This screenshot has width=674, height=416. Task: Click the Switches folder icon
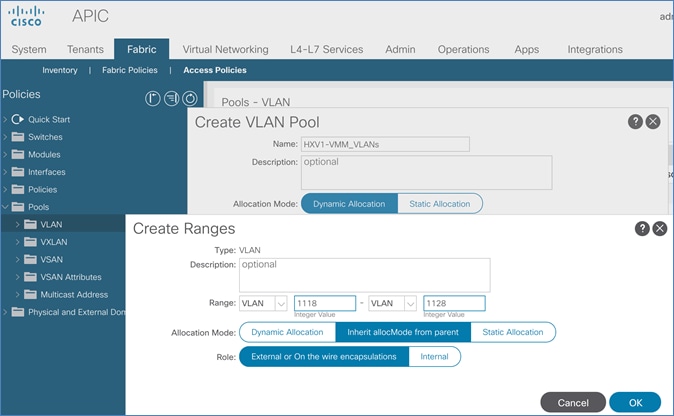click(x=18, y=137)
